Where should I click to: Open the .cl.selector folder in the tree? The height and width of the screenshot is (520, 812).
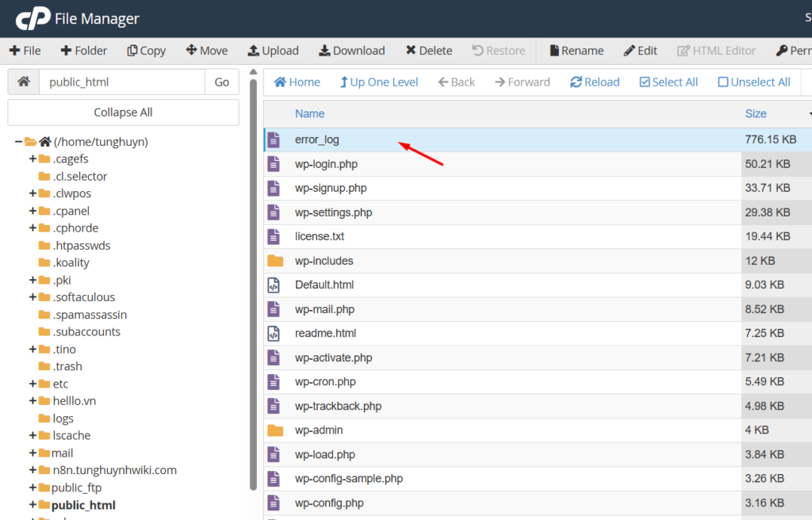tap(73, 176)
